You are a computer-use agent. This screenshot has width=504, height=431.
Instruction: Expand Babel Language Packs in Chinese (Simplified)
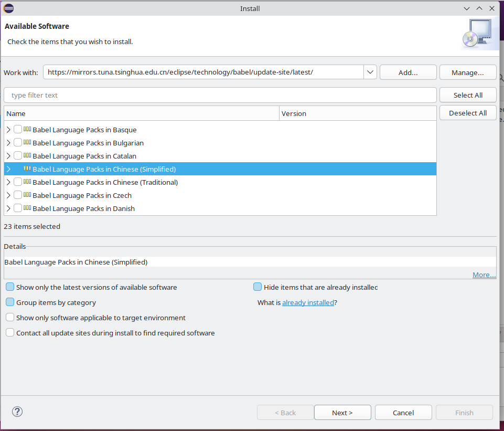pos(8,169)
